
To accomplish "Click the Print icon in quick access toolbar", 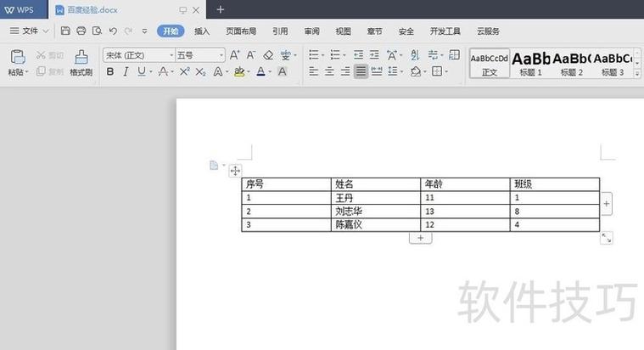I will [81, 31].
